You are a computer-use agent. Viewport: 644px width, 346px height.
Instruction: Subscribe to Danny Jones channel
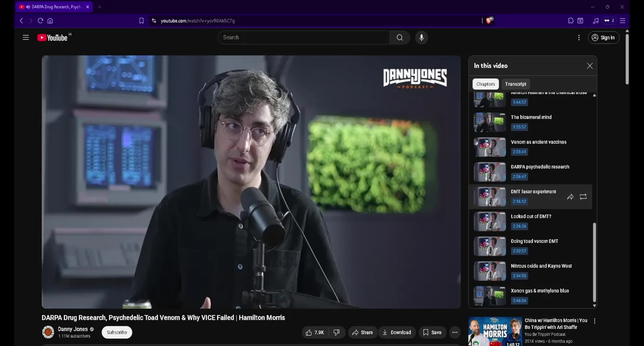[117, 333]
